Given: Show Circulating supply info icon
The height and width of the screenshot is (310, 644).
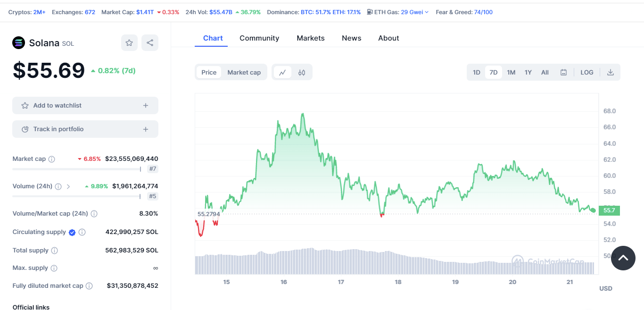Looking at the screenshot, I should pyautogui.click(x=82, y=232).
